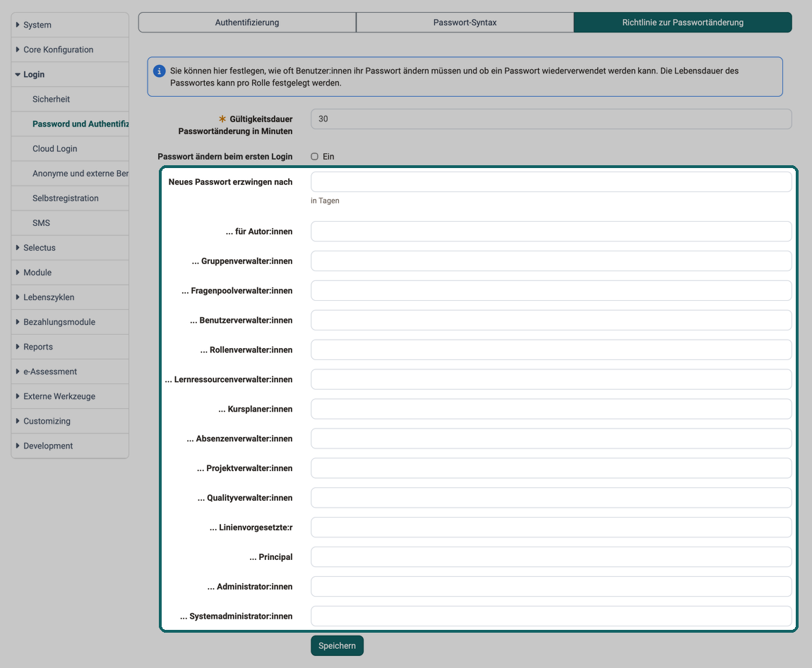
Task: Open Anonyme und externe Benutzer item
Action: point(70,174)
